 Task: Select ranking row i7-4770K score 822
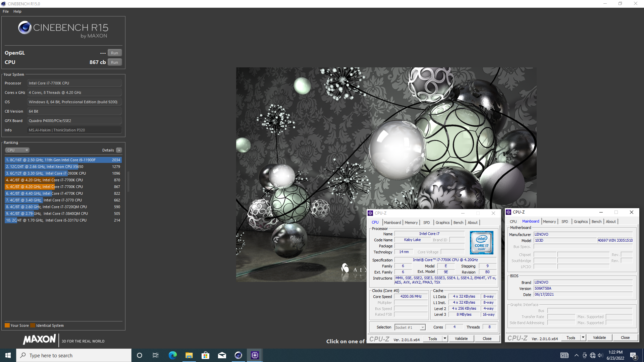pos(63,193)
